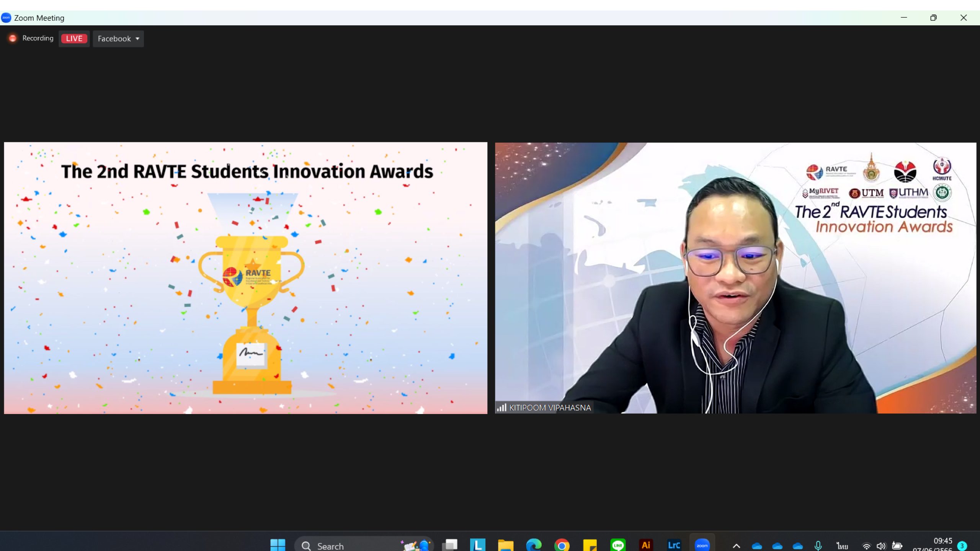Click the red Recording indicator icon

click(13, 38)
